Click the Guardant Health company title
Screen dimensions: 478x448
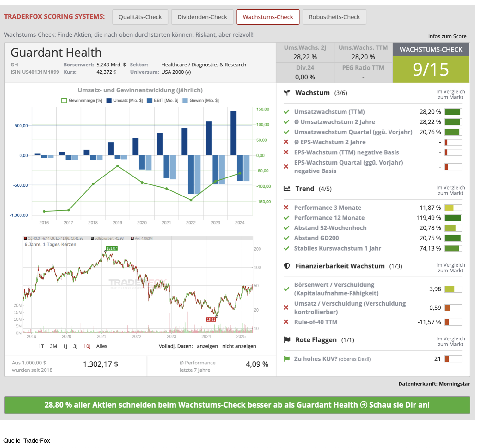(56, 53)
